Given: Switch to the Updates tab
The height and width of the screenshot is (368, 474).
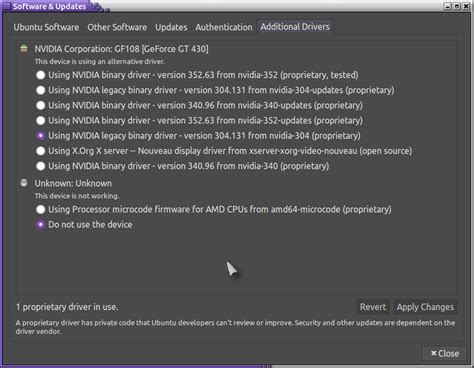Looking at the screenshot, I should pos(171,27).
